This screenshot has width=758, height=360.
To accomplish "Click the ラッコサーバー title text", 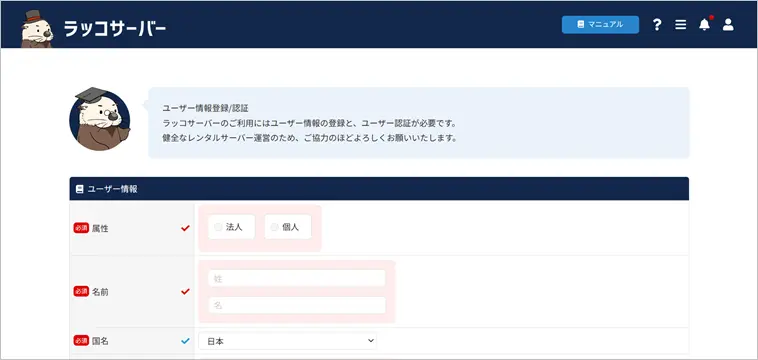I will coord(115,29).
